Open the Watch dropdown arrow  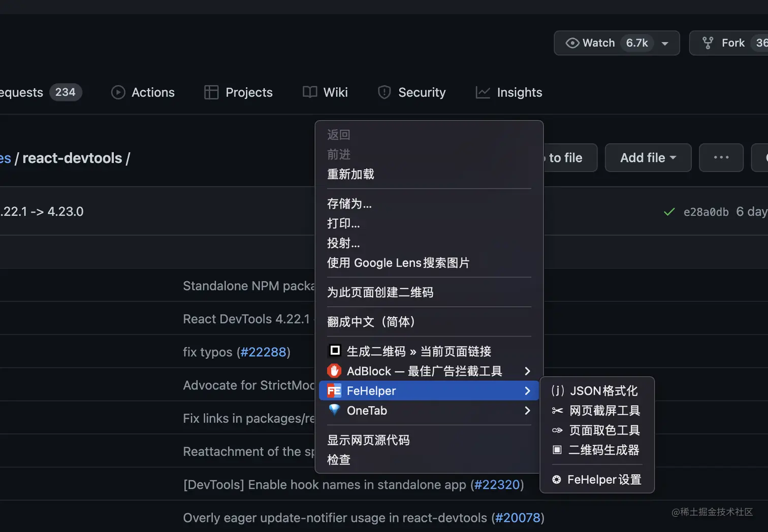[x=665, y=44]
